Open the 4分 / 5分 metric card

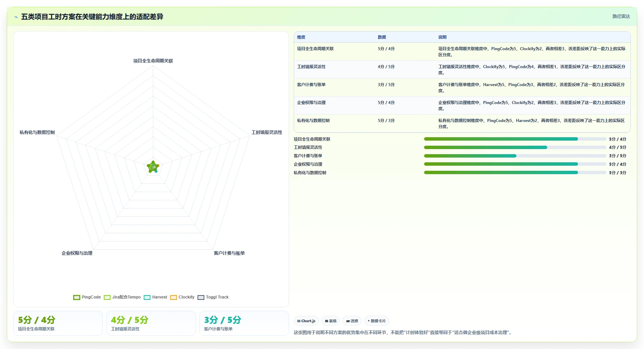pos(151,323)
